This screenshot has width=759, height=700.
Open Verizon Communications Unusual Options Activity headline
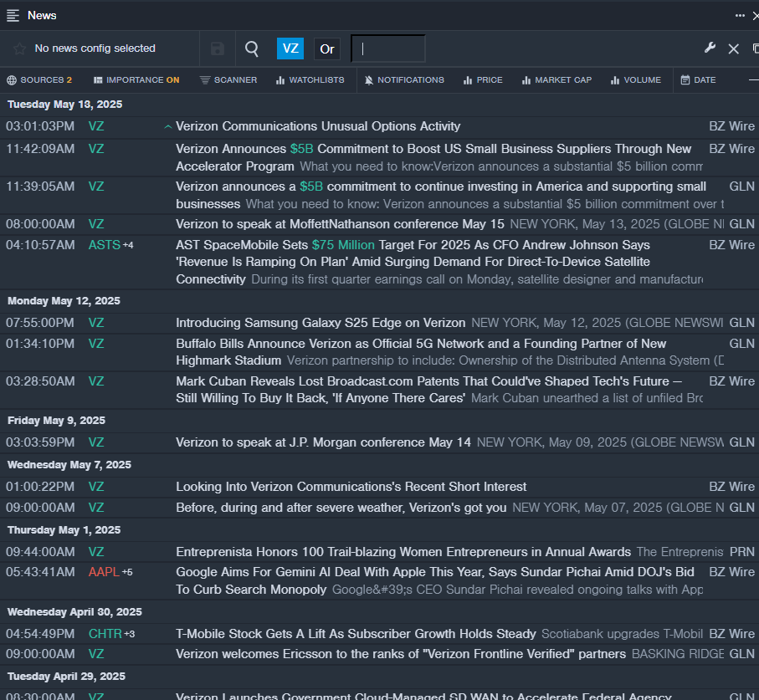coord(318,126)
